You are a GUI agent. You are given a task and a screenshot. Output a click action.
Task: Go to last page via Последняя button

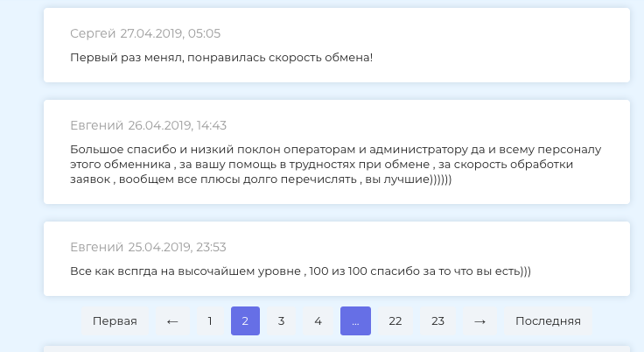548,320
